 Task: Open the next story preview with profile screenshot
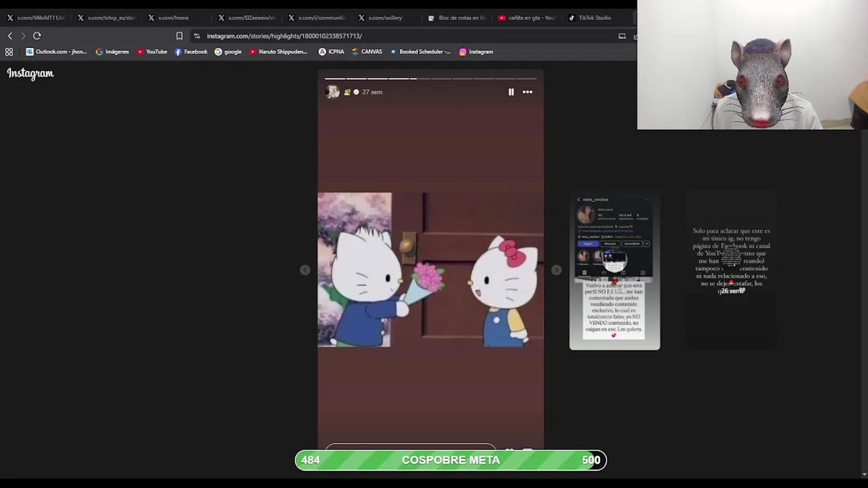pos(614,271)
